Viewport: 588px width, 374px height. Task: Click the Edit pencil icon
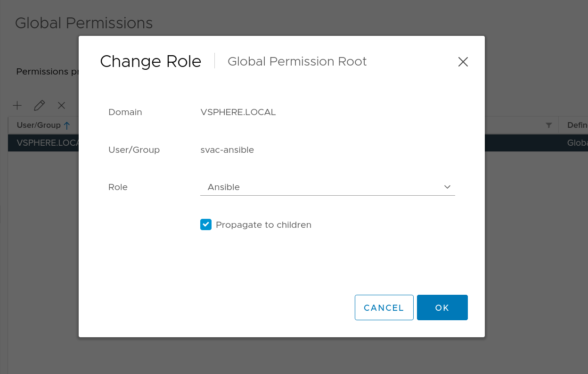(40, 105)
